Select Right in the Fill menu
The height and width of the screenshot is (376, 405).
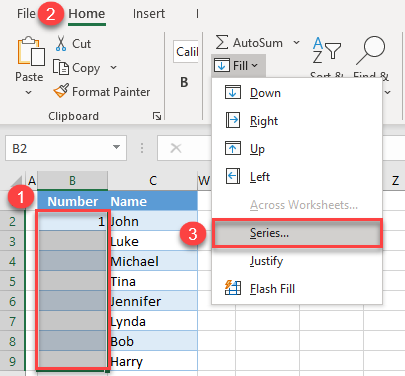297,121
